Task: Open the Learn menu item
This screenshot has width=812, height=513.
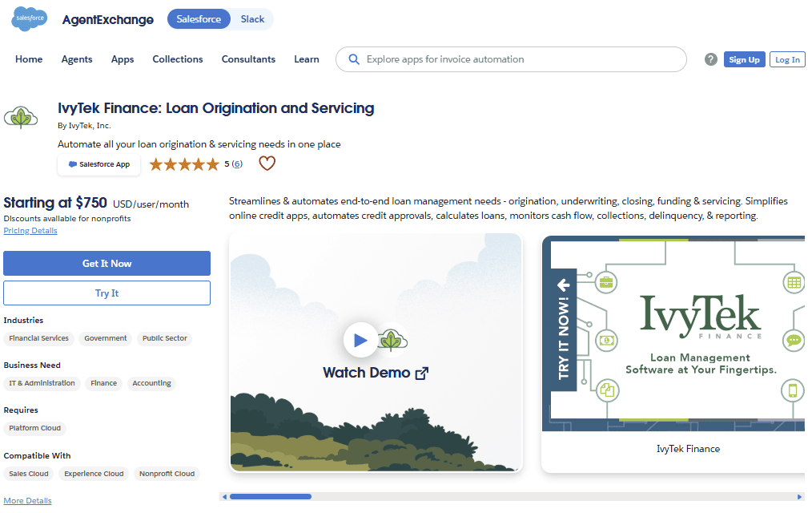Action: [x=307, y=59]
